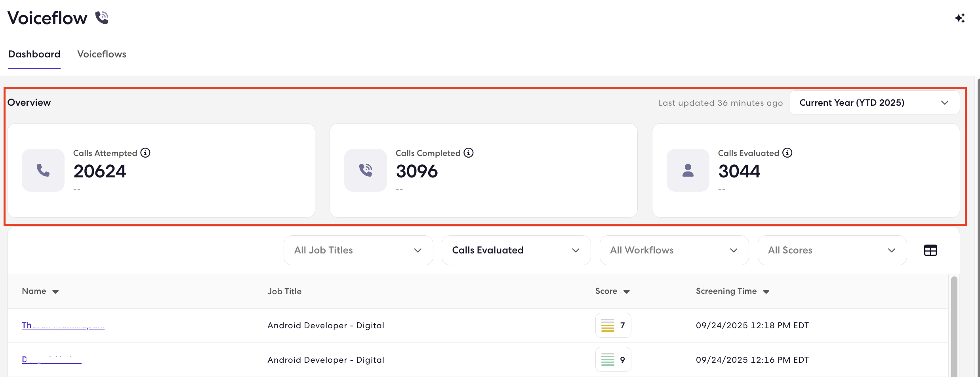Viewport: 980px width, 377px height.
Task: Click the Voiceflow phone logo icon
Action: 102,18
